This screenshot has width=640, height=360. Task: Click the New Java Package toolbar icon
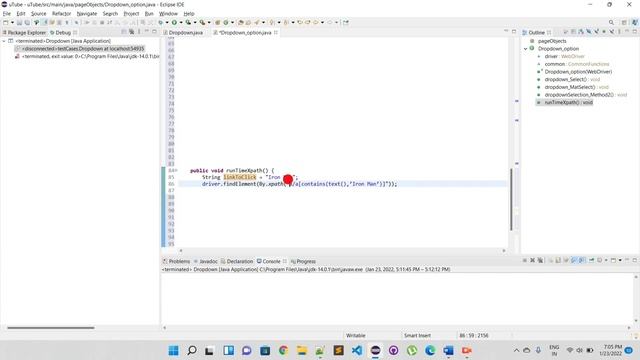217,22
